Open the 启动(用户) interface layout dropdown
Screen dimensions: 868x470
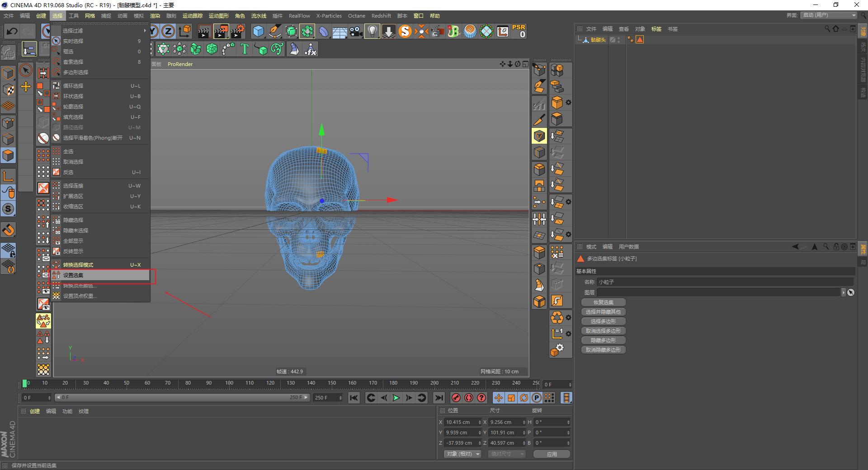click(x=828, y=15)
